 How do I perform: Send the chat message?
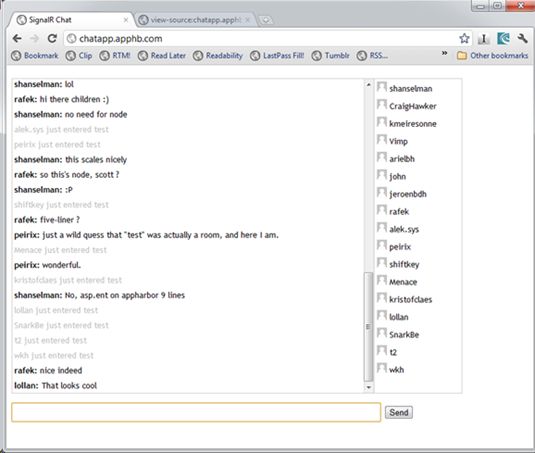(399, 412)
